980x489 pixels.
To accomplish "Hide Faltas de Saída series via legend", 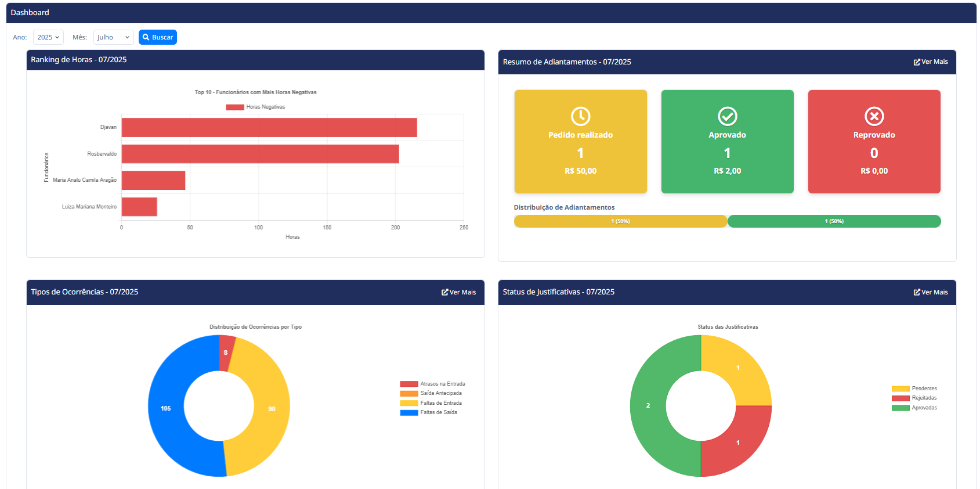I will point(429,412).
